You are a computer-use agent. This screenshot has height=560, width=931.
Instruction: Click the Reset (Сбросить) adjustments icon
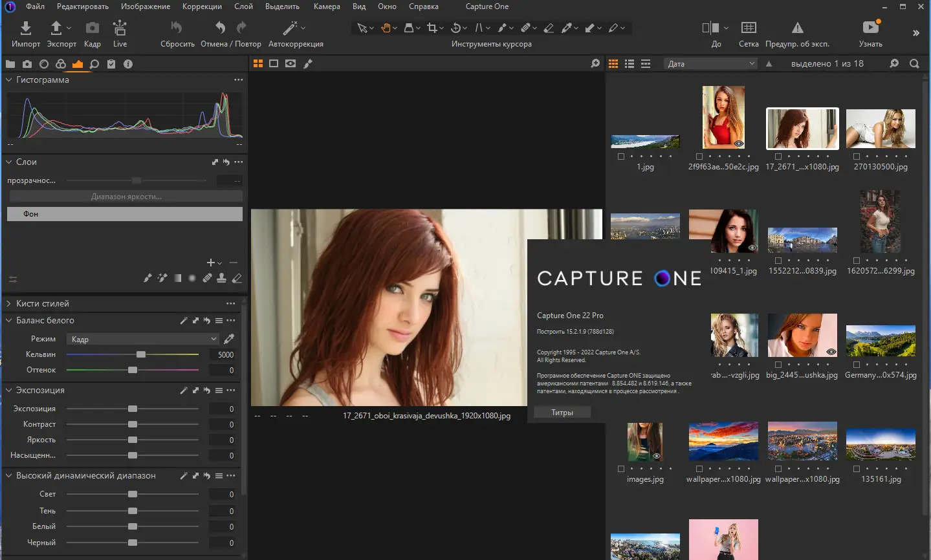pos(177,28)
